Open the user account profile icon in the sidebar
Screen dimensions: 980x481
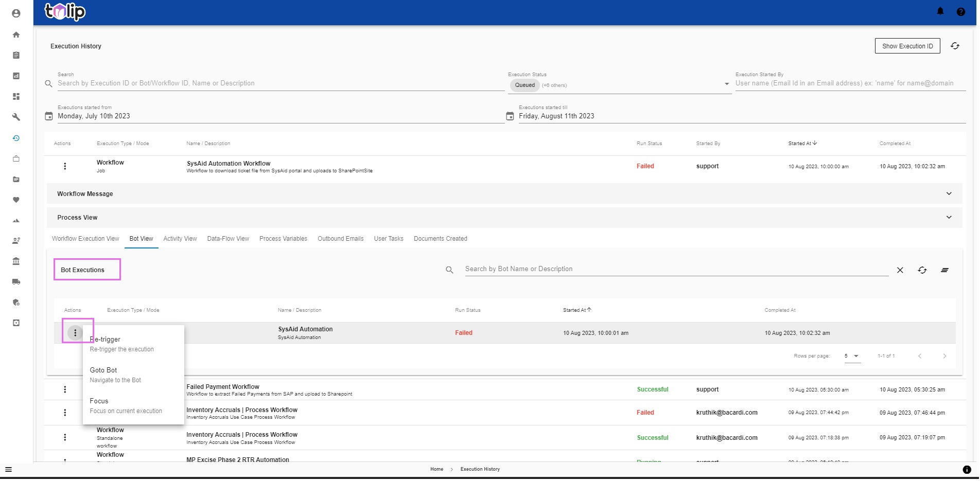click(x=16, y=13)
